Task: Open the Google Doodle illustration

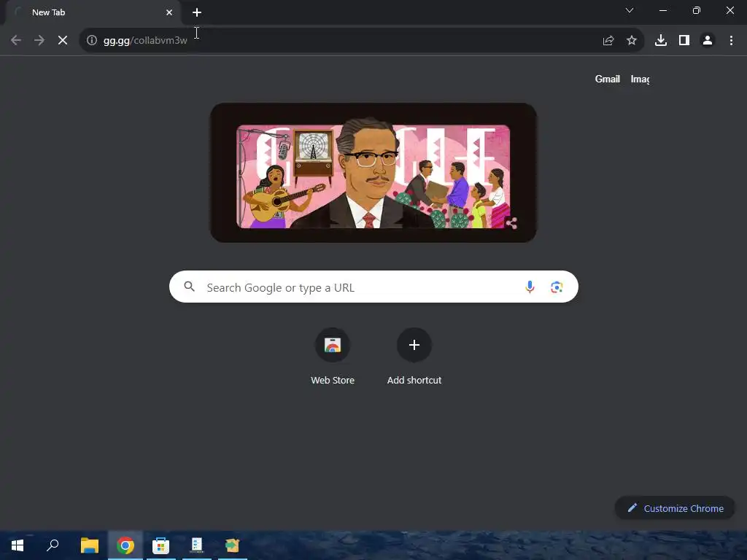Action: tap(373, 173)
